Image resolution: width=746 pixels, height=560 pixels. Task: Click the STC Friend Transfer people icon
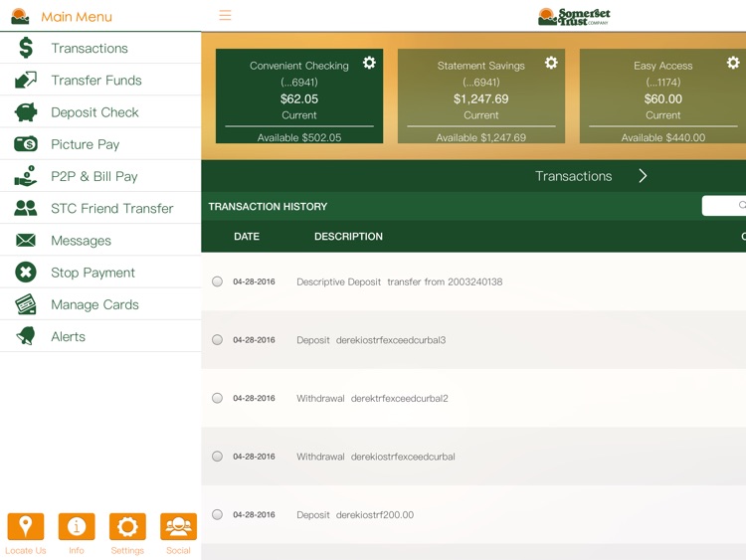tap(26, 208)
